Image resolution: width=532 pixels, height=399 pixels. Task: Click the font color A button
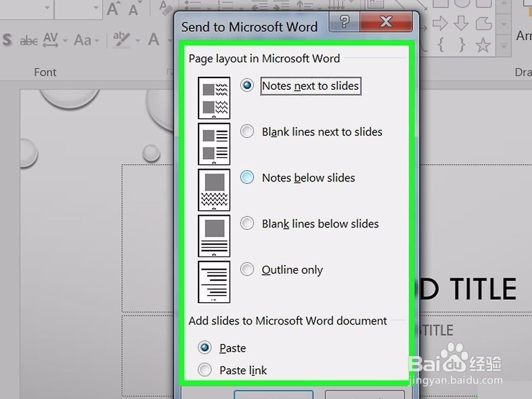[154, 40]
